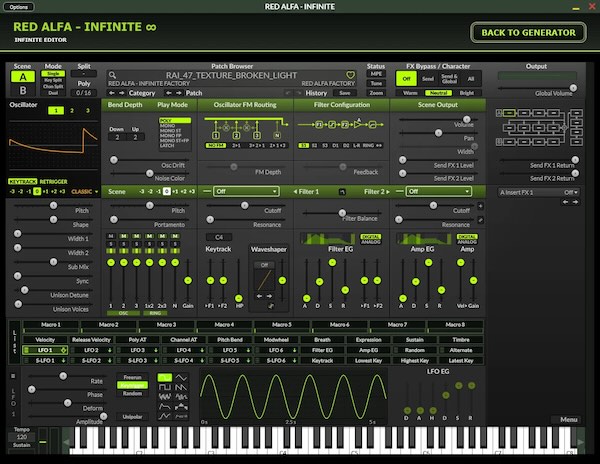Load next patch using right arrow
The image size is (600, 464).
point(179,93)
